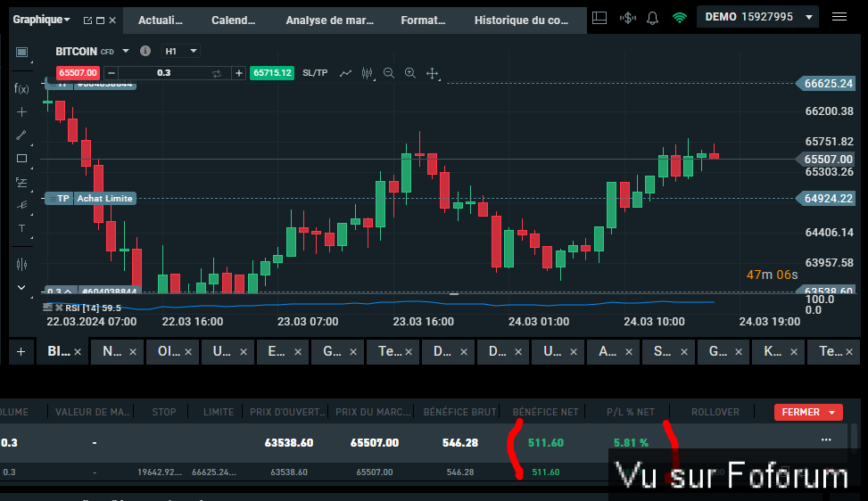Click the red sell price 65507.00 button
Screen dimensions: 868x501
point(78,73)
